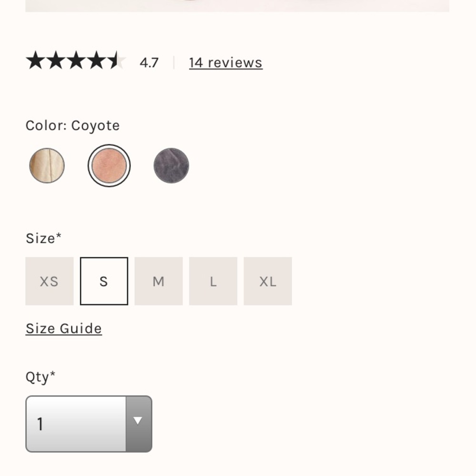Click the Size* section heading

pyautogui.click(x=43, y=238)
